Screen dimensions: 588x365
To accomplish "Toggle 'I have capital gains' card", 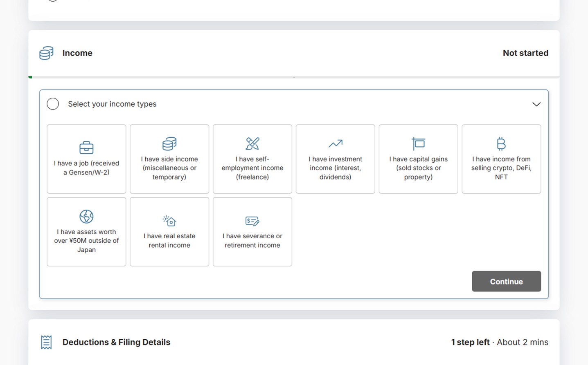I will (x=418, y=159).
